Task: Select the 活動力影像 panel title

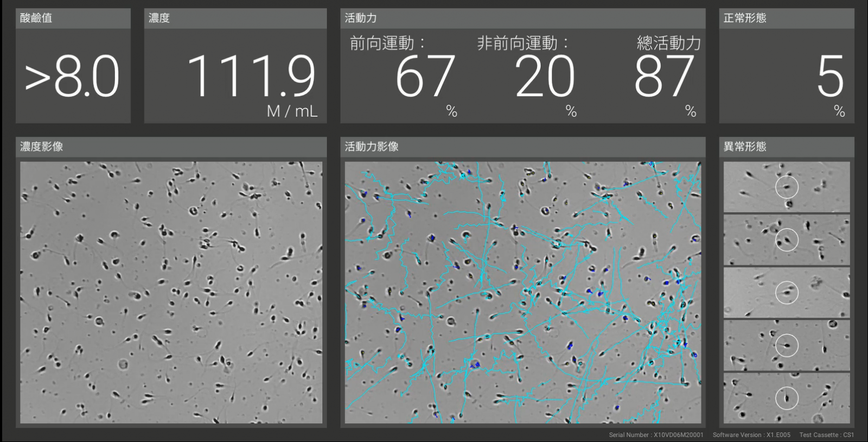Action: [372, 147]
